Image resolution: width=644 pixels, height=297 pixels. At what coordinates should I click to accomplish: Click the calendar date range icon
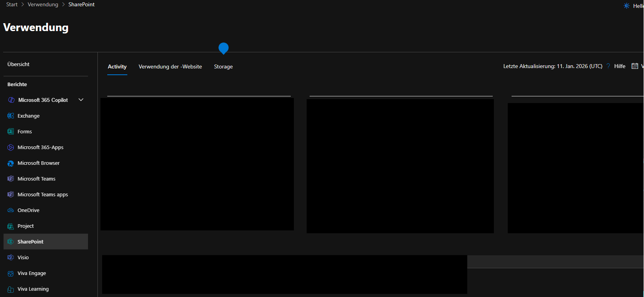(x=635, y=66)
